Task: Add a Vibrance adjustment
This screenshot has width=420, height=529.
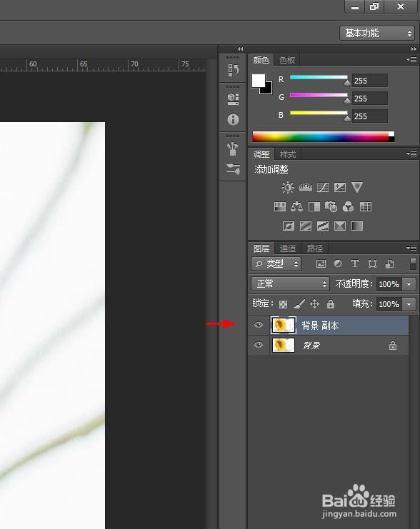Action: tap(357, 187)
